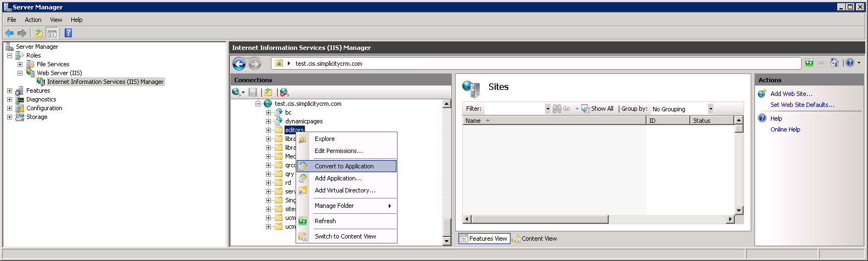This screenshot has width=868, height=261.
Task: Click the Filter text input field
Action: click(x=514, y=109)
